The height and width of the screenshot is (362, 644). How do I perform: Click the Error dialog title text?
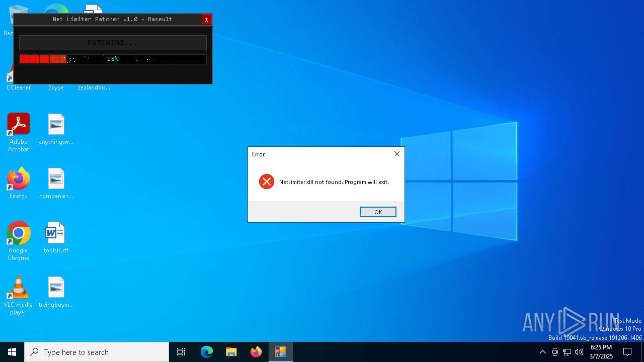pyautogui.click(x=259, y=154)
